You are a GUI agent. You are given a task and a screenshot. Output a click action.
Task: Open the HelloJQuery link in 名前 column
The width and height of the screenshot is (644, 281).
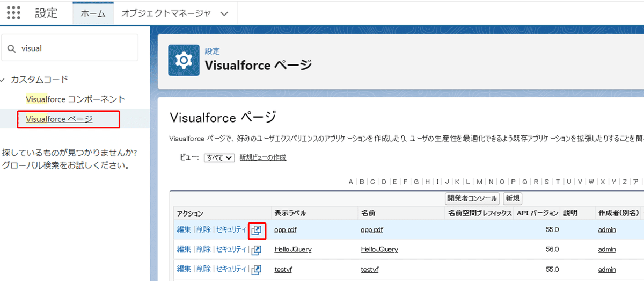click(x=380, y=249)
